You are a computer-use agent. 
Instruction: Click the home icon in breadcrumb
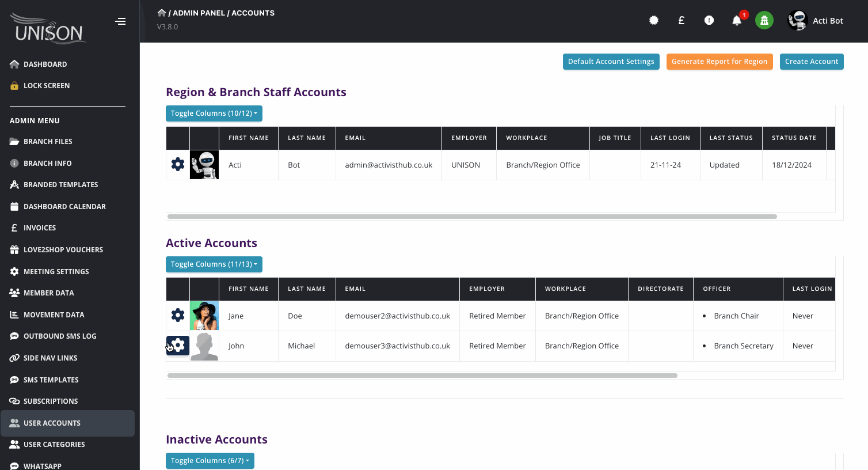tap(162, 13)
